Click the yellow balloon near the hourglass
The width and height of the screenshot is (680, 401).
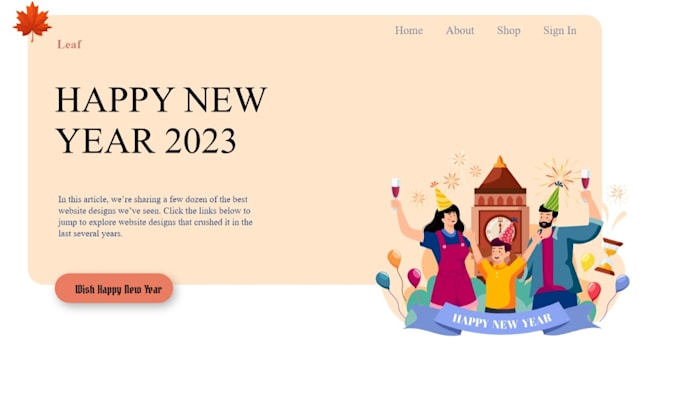(x=587, y=261)
